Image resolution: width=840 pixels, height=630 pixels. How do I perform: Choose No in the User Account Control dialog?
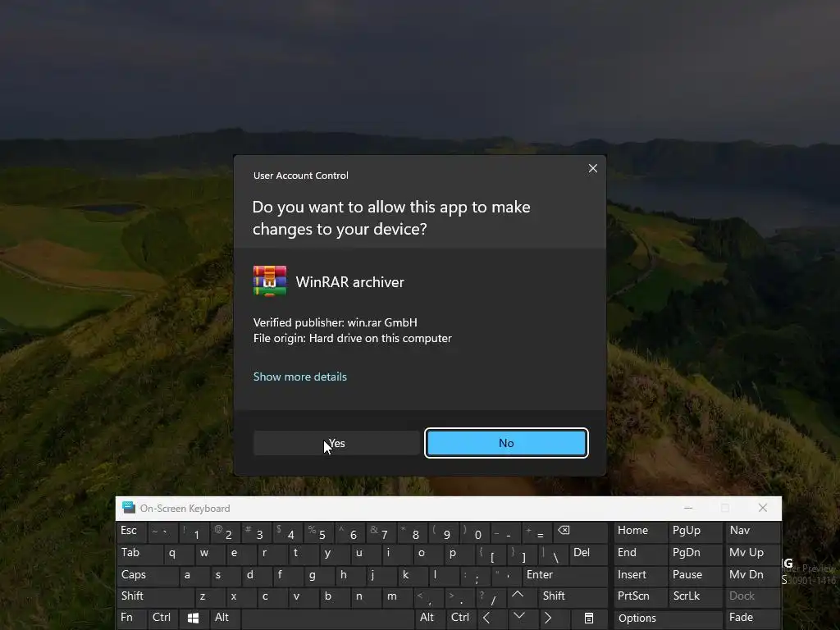506,443
